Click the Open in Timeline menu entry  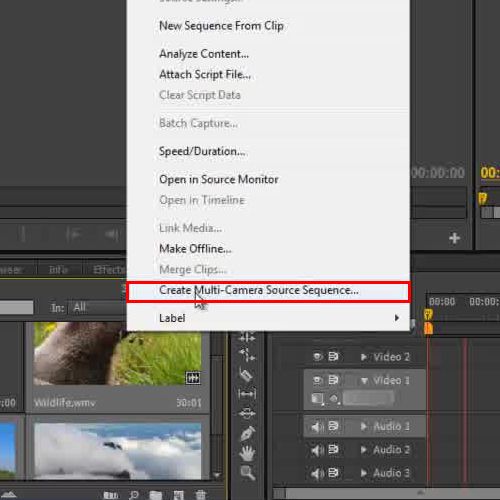pos(268,200)
